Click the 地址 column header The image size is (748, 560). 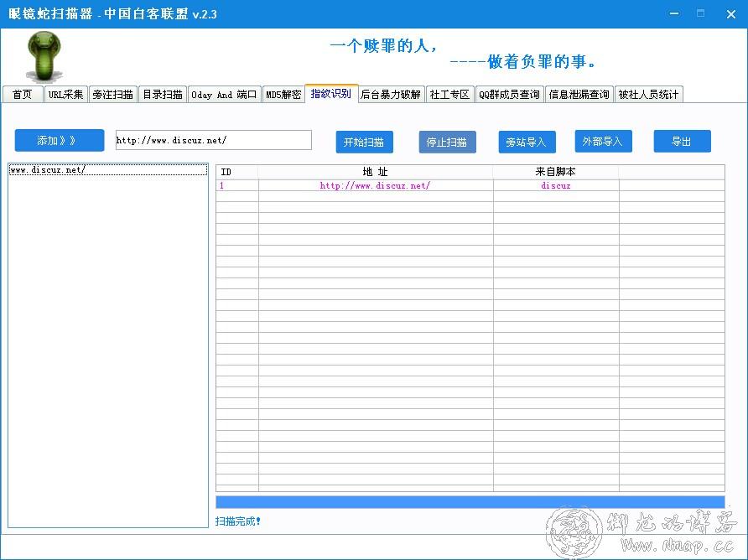click(x=375, y=172)
